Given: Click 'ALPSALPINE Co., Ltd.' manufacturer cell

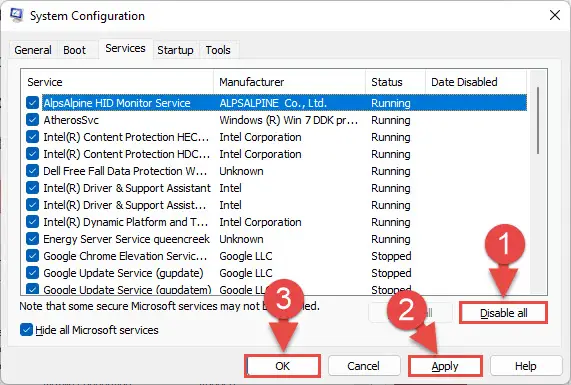Looking at the screenshot, I should [273, 103].
